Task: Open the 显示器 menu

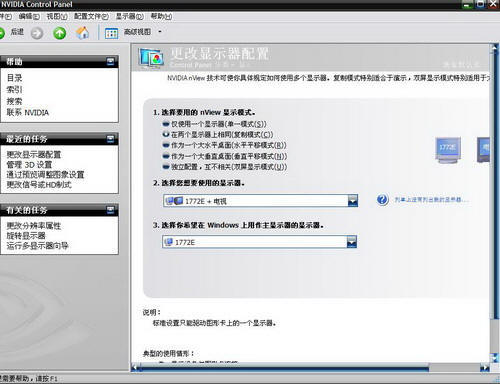Action: (x=129, y=16)
